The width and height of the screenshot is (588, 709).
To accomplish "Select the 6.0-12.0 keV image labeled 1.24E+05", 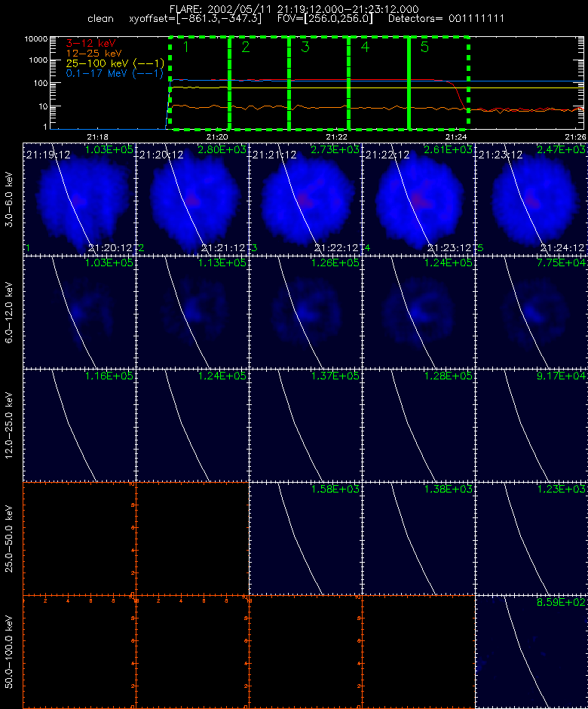I will pyautogui.click(x=418, y=312).
